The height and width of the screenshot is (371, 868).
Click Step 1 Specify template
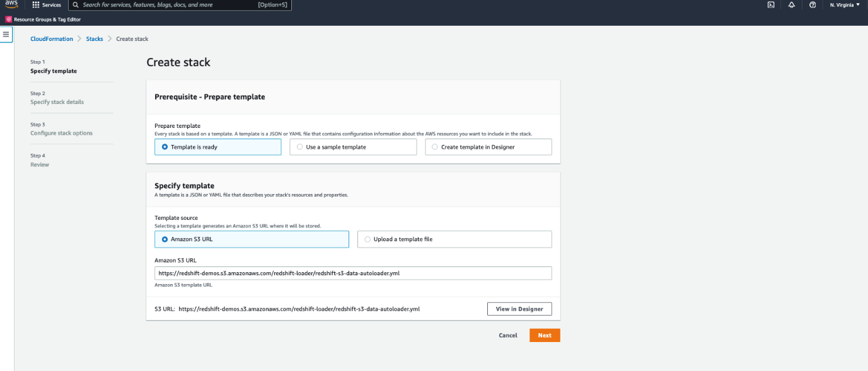[54, 67]
